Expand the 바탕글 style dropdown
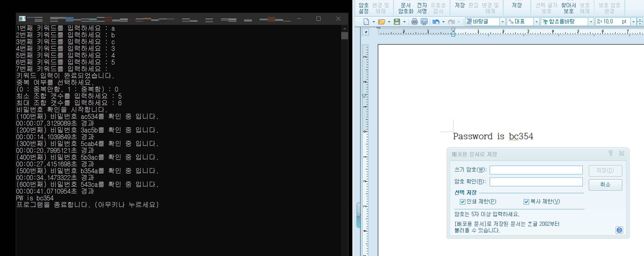Screen dimensions: 644x256 click(502, 22)
